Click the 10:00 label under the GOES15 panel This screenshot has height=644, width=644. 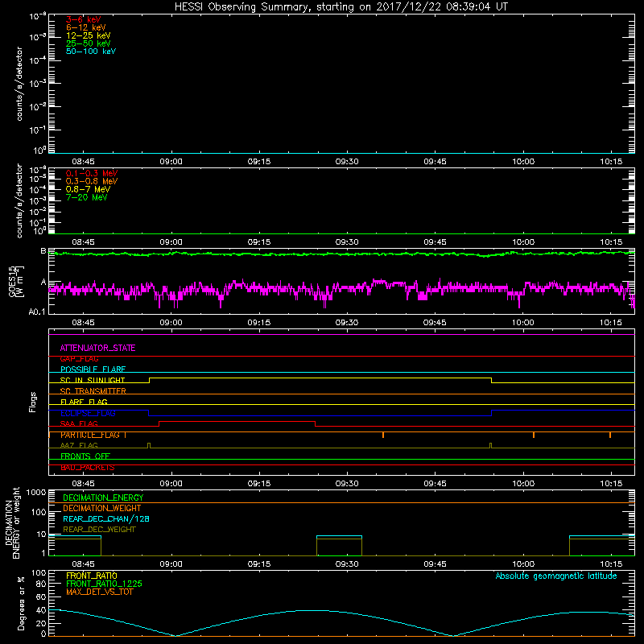click(x=522, y=323)
